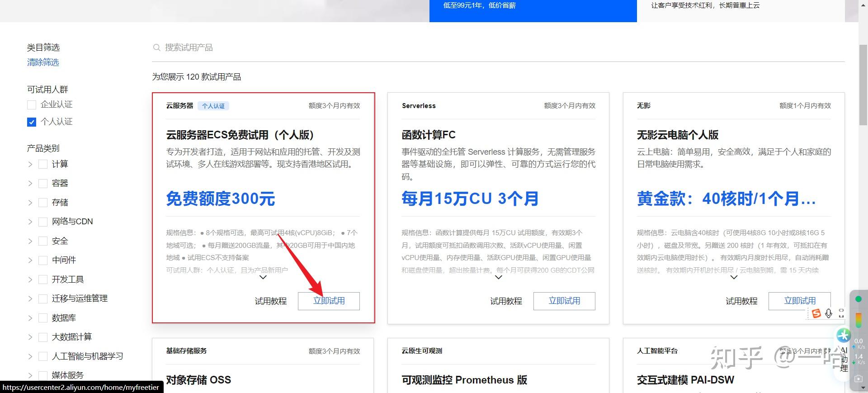
Task: Check the 存储 category checkbox
Action: [43, 203]
